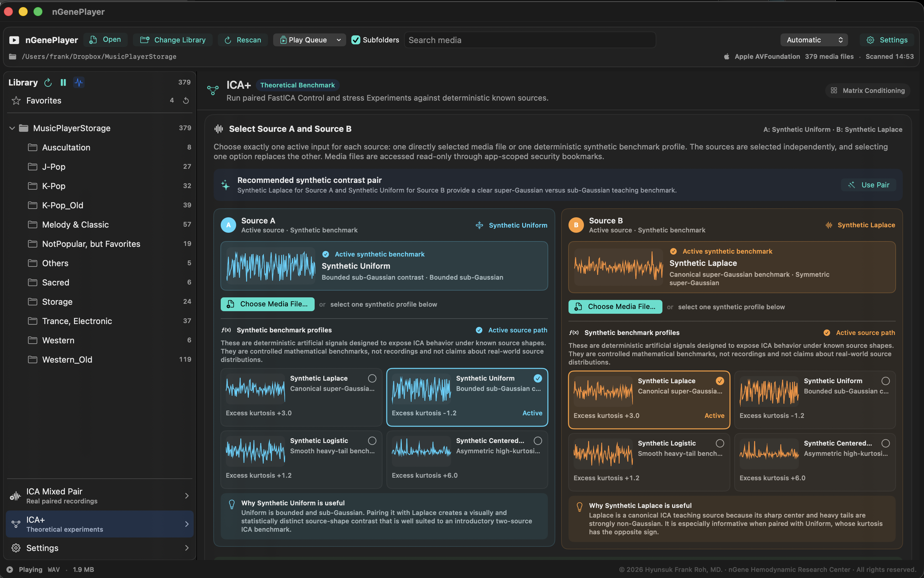Expand the ICA+ Theoretical experiments chevron
Image resolution: width=924 pixels, height=578 pixels.
pos(187,525)
